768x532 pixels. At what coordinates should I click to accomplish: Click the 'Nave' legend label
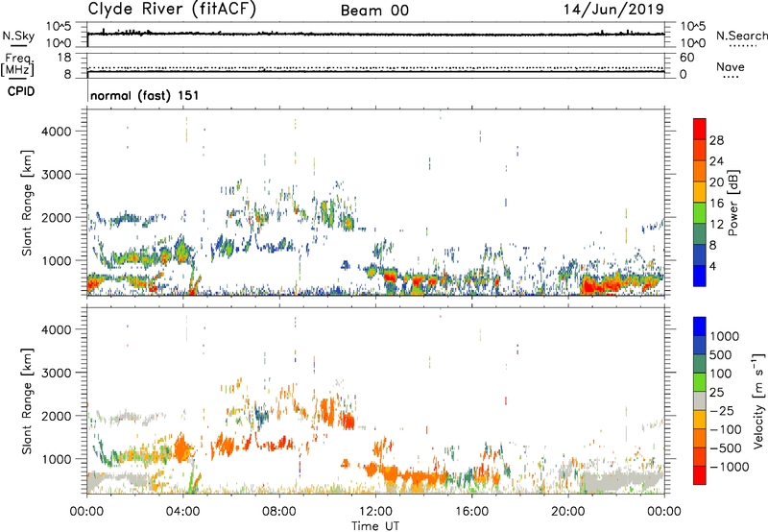click(x=731, y=66)
